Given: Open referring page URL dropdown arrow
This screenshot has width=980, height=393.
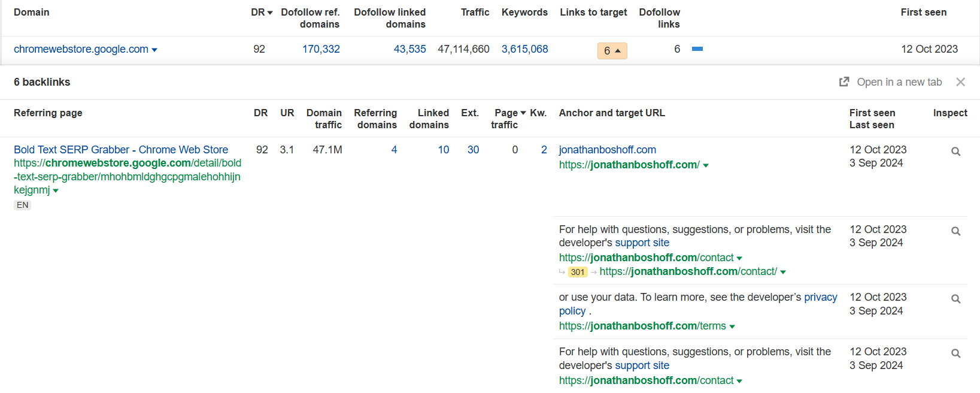Looking at the screenshot, I should tap(56, 191).
